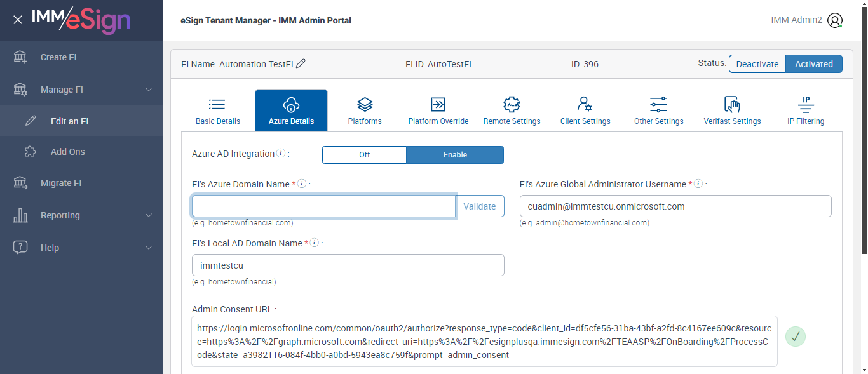868x374 pixels.
Task: Click the e.g. hometownfinancial.com hint text
Action: pos(243,223)
